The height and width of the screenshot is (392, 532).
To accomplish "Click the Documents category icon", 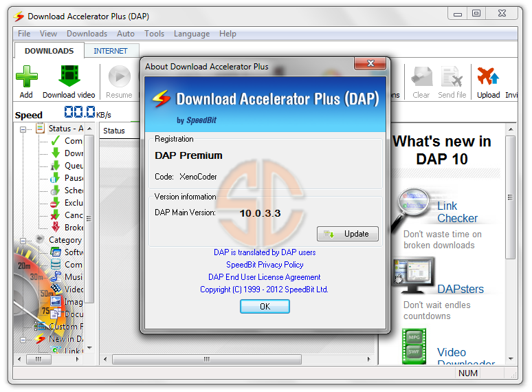I will click(x=56, y=314).
